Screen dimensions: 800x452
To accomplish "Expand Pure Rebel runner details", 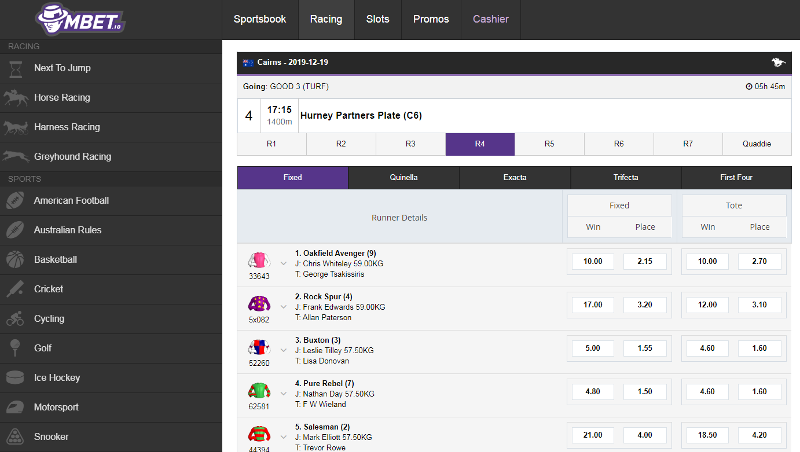I will [284, 394].
